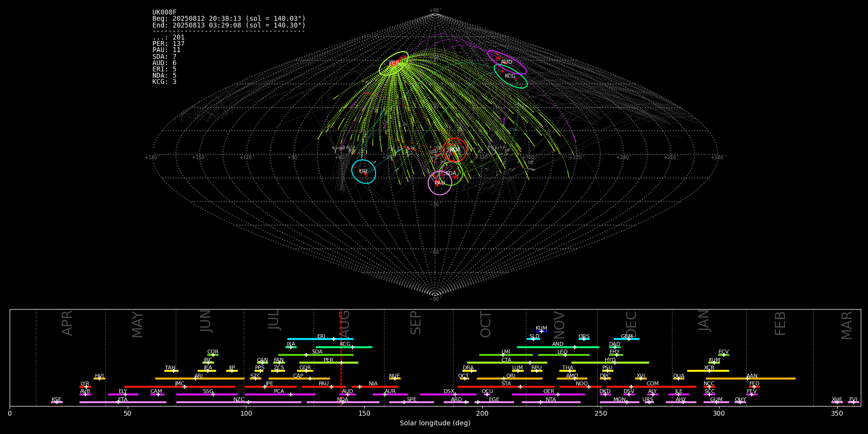Click the KCG radiant label in green ellipse
Image resolution: width=868 pixels, height=434 pixels.
510,76
